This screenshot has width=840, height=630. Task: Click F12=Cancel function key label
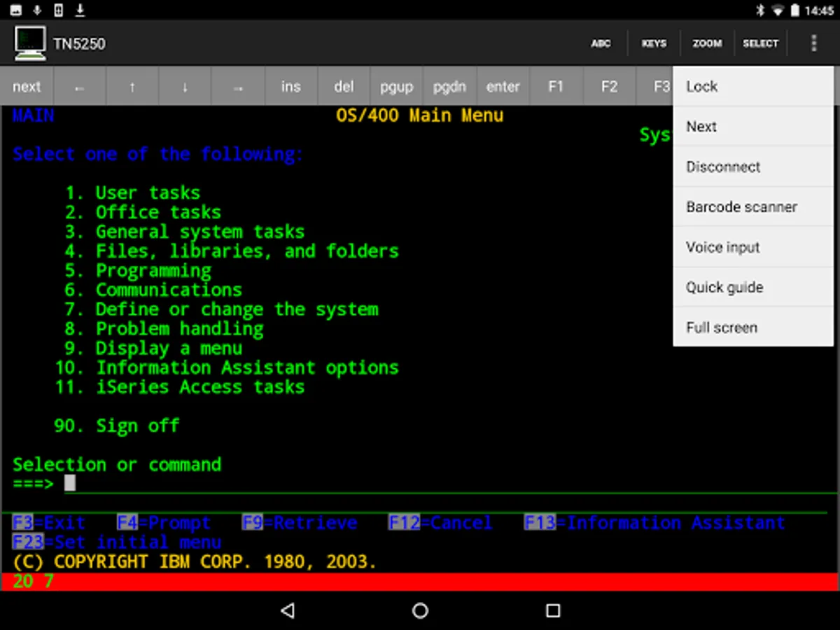pyautogui.click(x=440, y=523)
